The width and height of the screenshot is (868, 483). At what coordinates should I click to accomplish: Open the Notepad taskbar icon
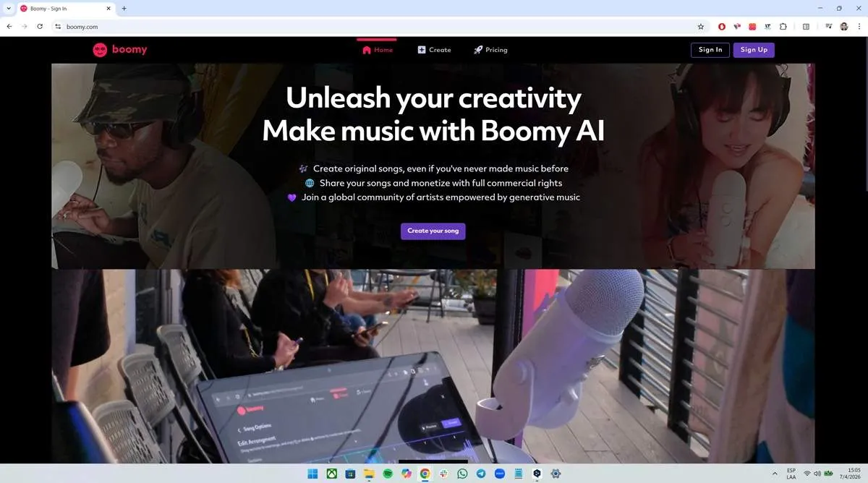(518, 474)
